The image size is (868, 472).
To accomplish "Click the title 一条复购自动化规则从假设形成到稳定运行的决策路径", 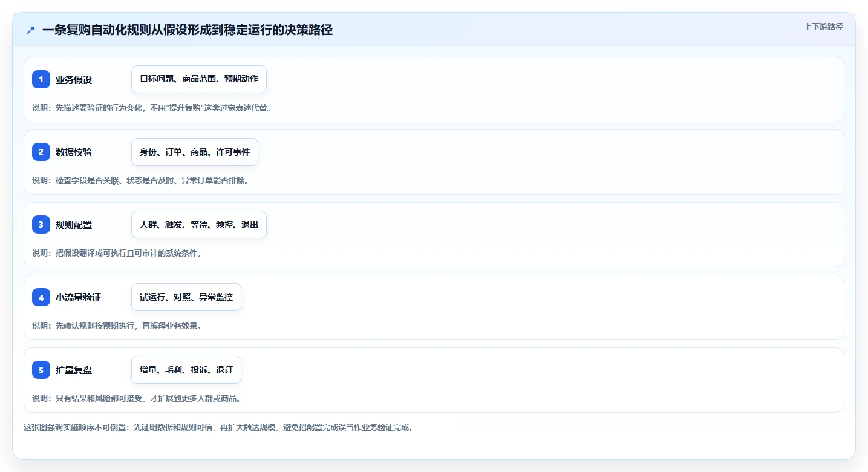I will (x=188, y=30).
